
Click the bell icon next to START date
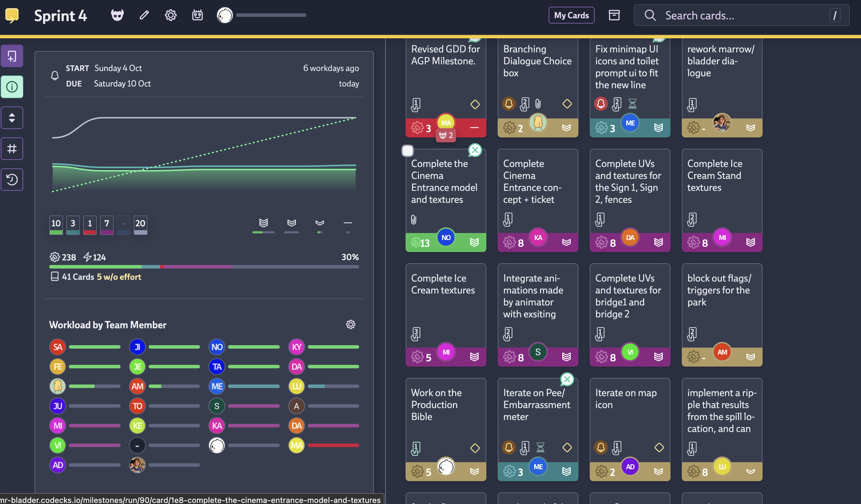[55, 76]
